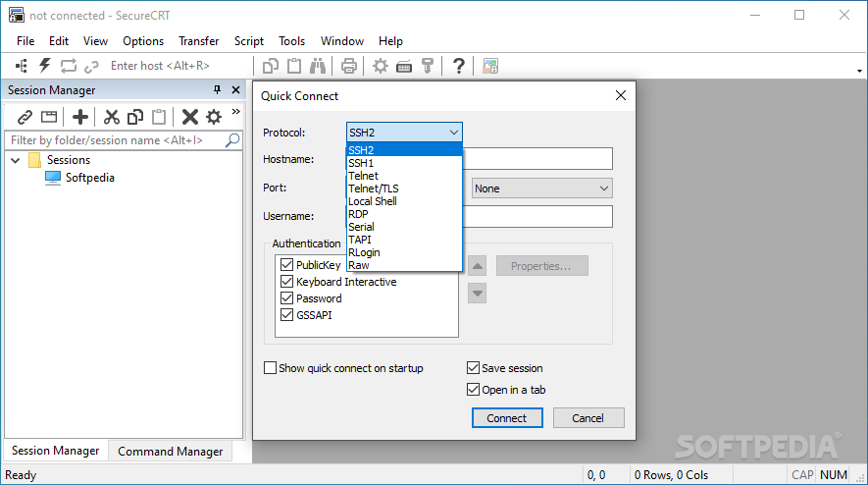868x485 pixels.
Task: Open Session Options gear icon in toolbar
Action: pyautogui.click(x=381, y=67)
